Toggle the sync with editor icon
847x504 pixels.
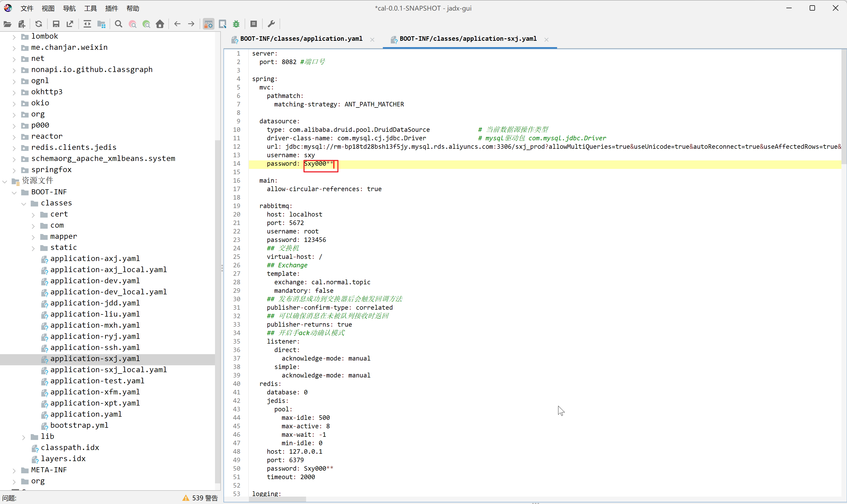pyautogui.click(x=87, y=24)
